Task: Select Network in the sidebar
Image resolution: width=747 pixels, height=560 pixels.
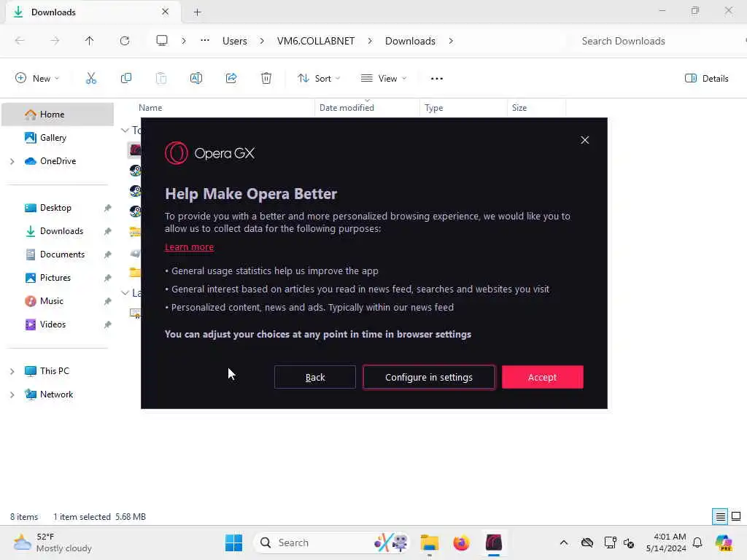Action: click(58, 394)
